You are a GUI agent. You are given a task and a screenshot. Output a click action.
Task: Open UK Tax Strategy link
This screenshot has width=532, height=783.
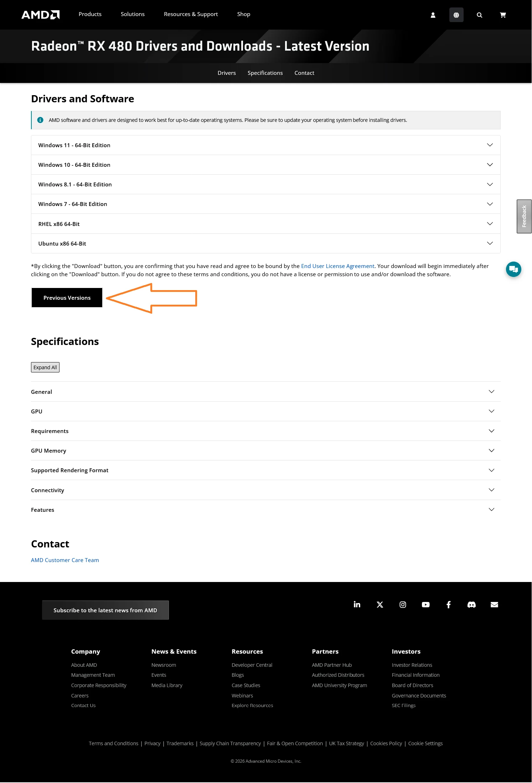[347, 743]
